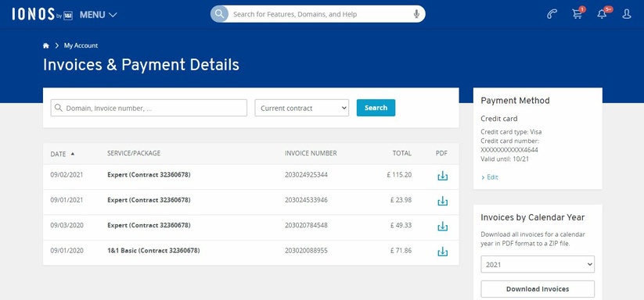Click invoice number 203024925344

pos(307,175)
